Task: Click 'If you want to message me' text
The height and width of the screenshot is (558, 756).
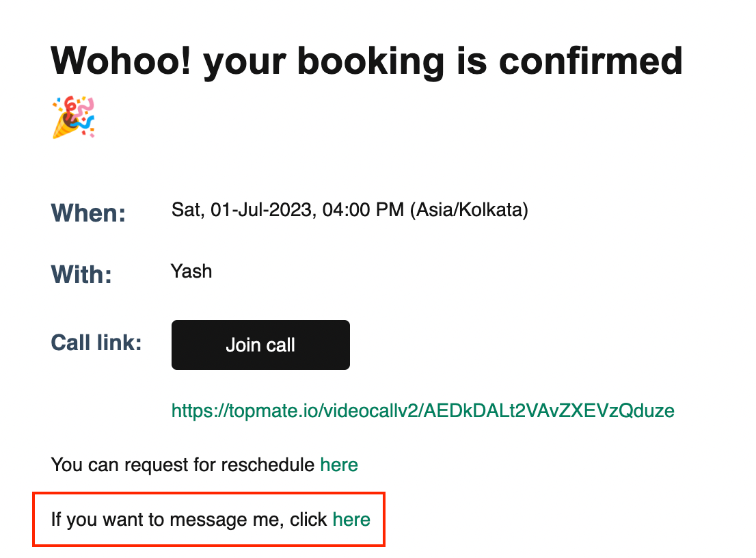Action: point(167,520)
